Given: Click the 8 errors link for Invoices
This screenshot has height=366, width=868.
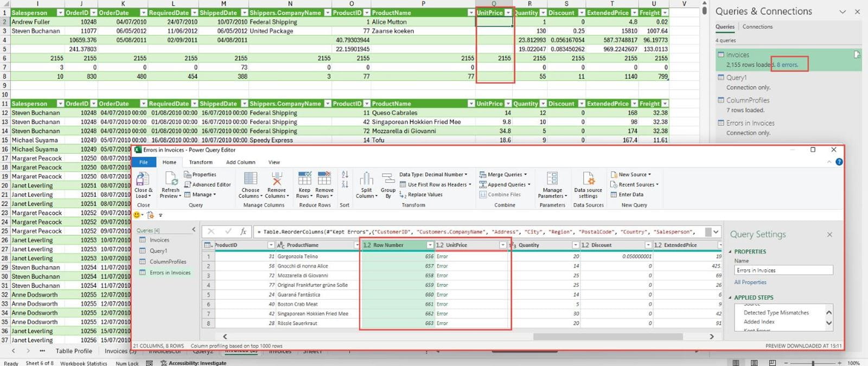Looking at the screenshot, I should coord(787,65).
